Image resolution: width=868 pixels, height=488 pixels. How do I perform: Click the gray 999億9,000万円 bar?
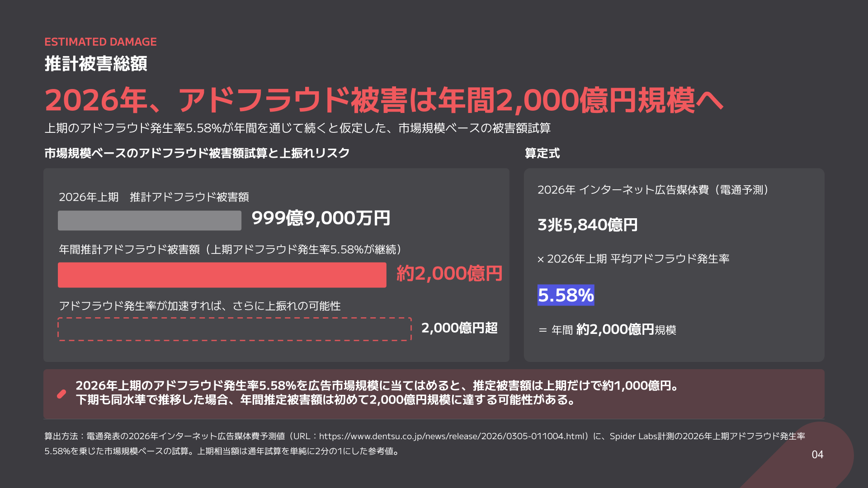(150, 221)
